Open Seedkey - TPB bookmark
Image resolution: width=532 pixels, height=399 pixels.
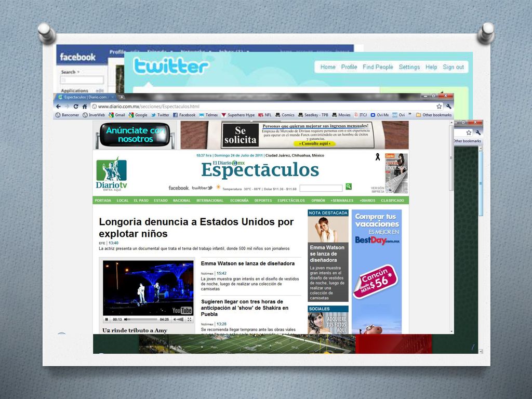coord(313,115)
